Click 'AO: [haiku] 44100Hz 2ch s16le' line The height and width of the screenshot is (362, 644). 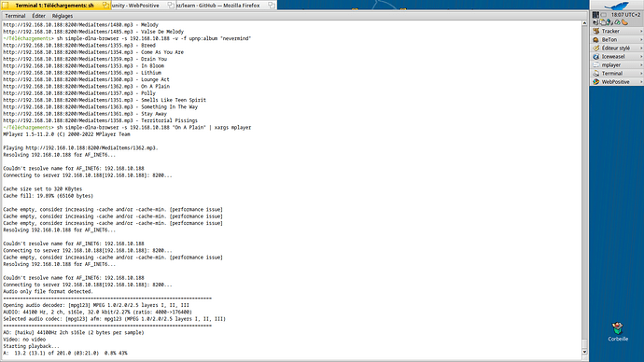(74, 332)
